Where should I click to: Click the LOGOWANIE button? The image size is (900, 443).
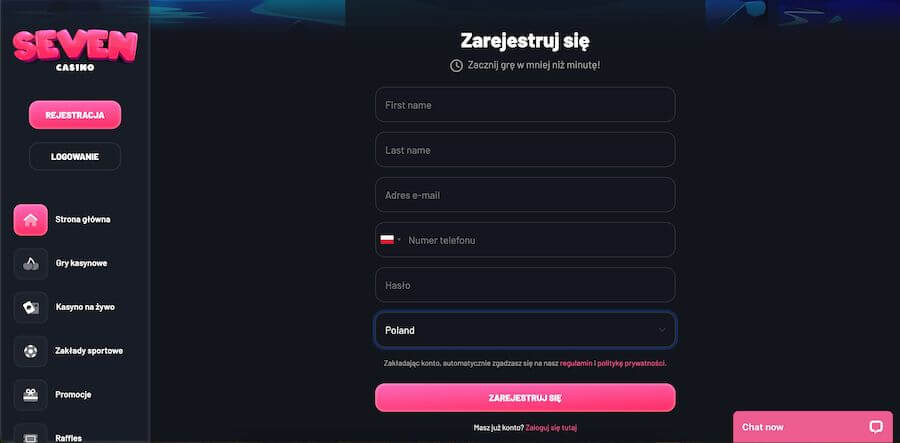[x=75, y=157]
